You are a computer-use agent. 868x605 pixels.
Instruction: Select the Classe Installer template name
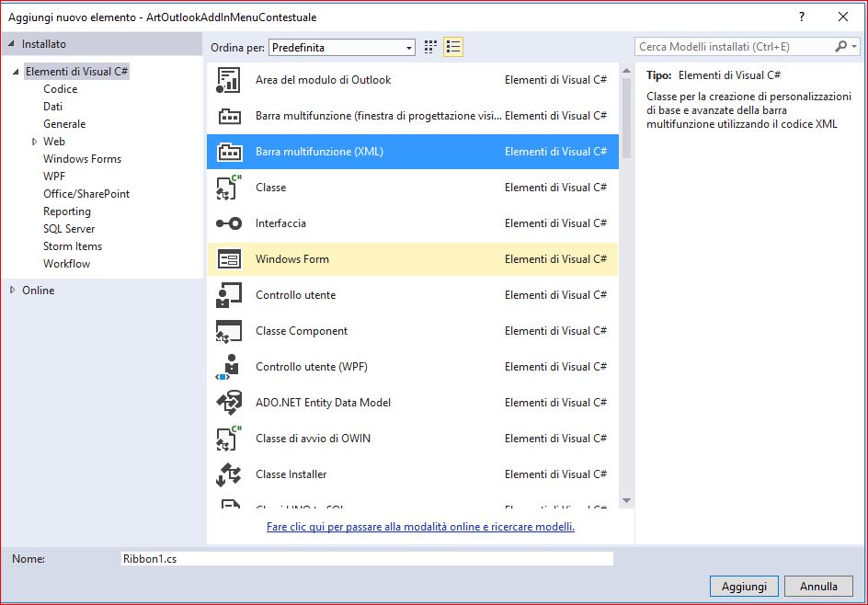[291, 474]
